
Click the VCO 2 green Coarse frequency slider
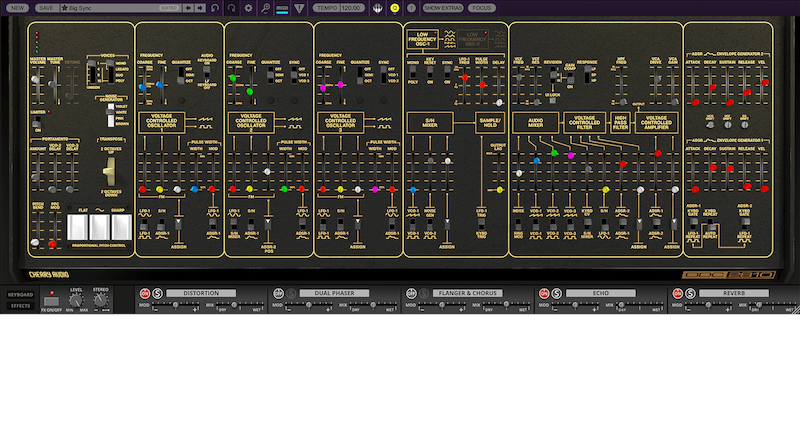[233, 78]
